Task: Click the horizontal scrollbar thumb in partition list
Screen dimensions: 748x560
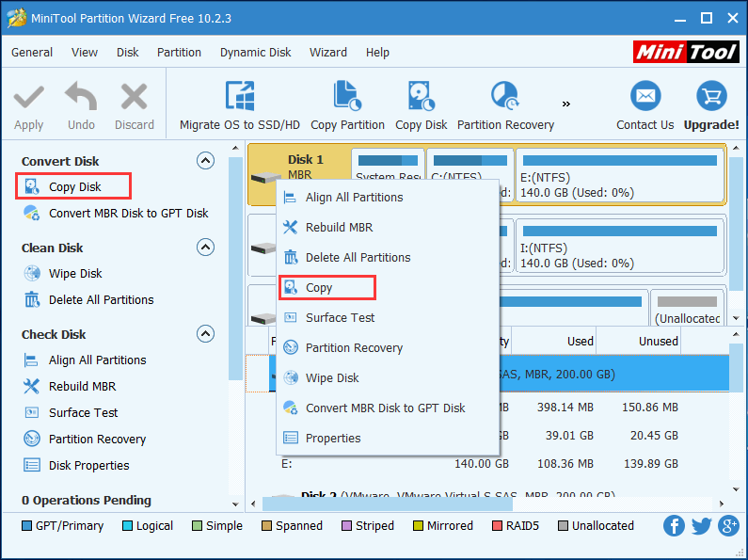Action: click(x=388, y=504)
